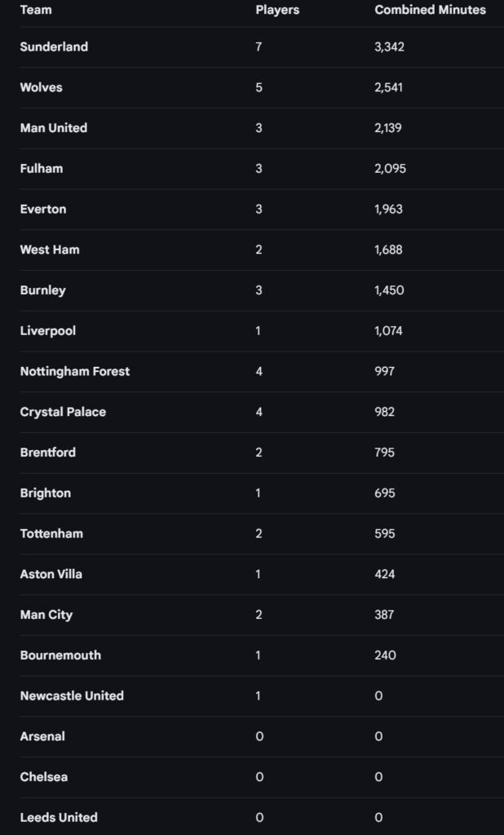Viewport: 504px width, 835px height.
Task: Select the Leeds United team name
Action: pyautogui.click(x=59, y=817)
